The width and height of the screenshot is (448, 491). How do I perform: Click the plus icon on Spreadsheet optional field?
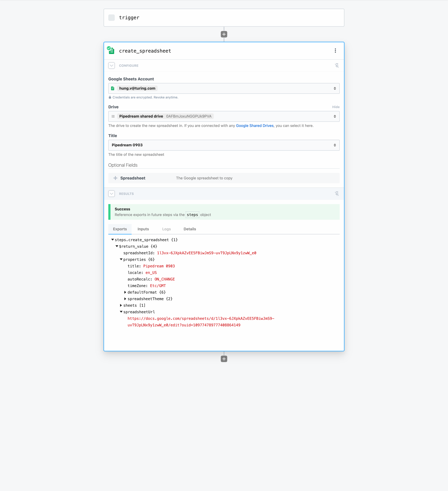point(115,178)
